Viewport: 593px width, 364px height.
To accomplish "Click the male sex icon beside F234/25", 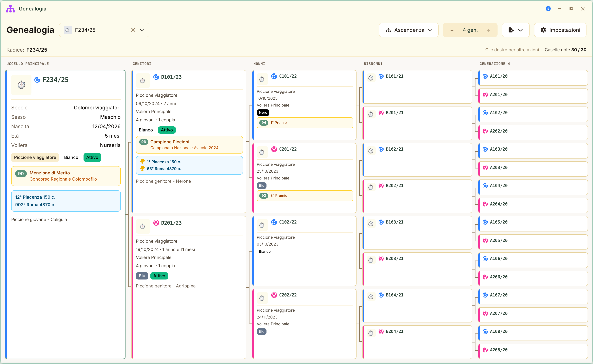I will click(37, 80).
